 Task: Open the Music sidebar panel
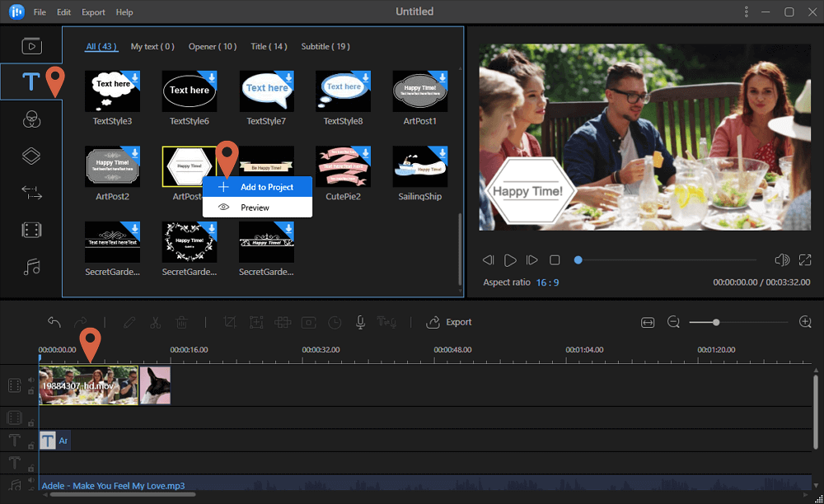point(31,267)
